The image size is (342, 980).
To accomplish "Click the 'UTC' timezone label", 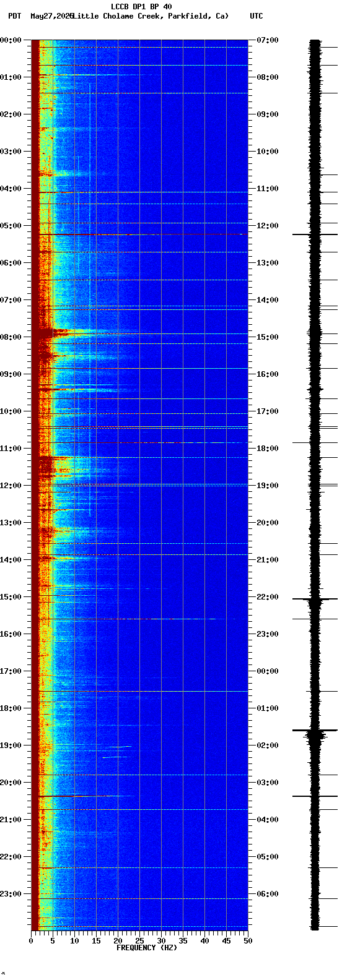I will tap(256, 16).
